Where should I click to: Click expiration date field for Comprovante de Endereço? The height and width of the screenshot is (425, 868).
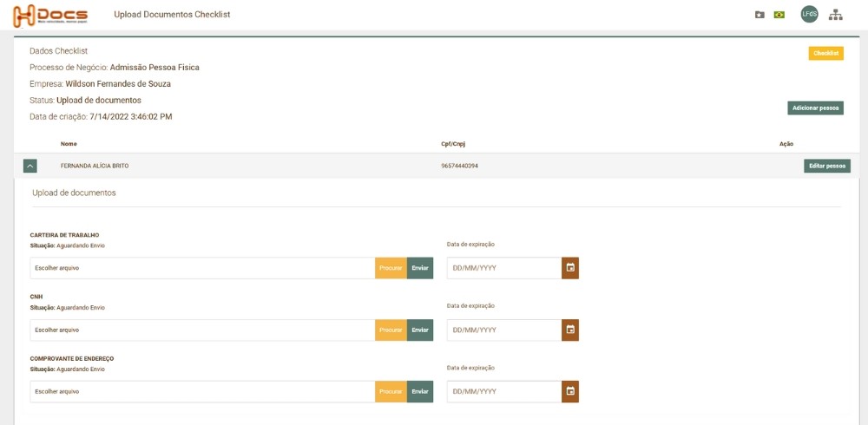click(504, 391)
